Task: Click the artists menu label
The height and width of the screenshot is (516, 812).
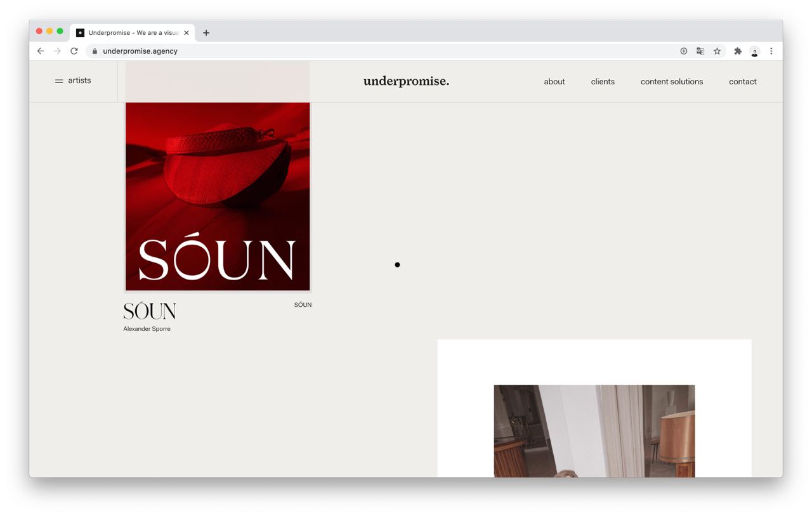Action: click(79, 81)
